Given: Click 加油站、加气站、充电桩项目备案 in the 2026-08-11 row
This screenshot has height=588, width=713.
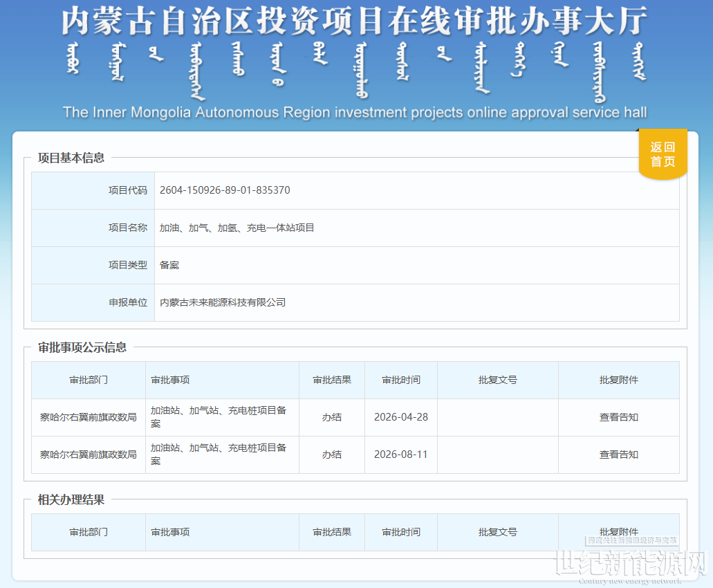Looking at the screenshot, I should tap(219, 454).
